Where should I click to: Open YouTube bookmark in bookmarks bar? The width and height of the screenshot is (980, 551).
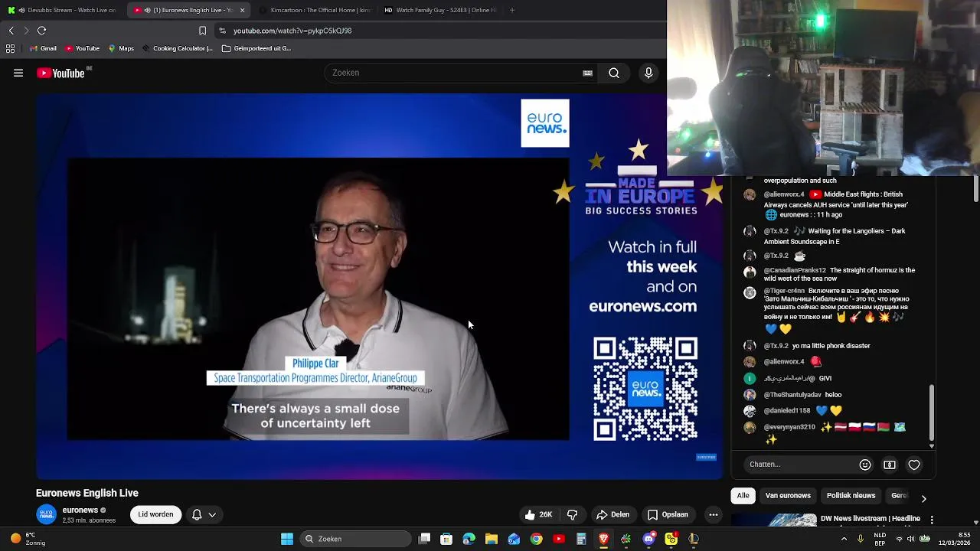pyautogui.click(x=83, y=48)
